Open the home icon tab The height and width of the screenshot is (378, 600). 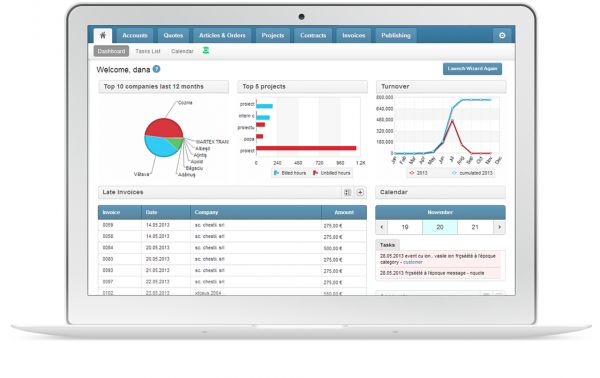click(x=103, y=35)
